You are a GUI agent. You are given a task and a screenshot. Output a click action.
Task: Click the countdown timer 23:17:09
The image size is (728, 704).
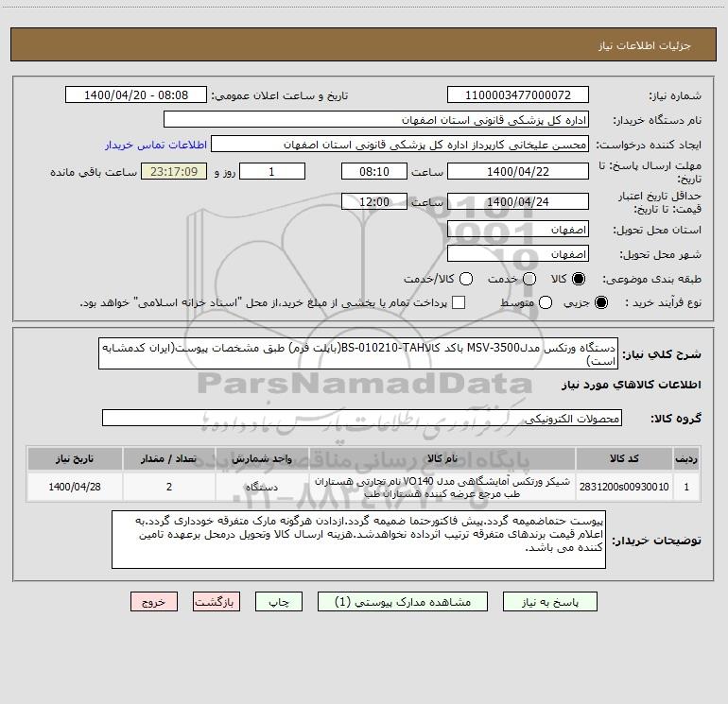point(174,171)
